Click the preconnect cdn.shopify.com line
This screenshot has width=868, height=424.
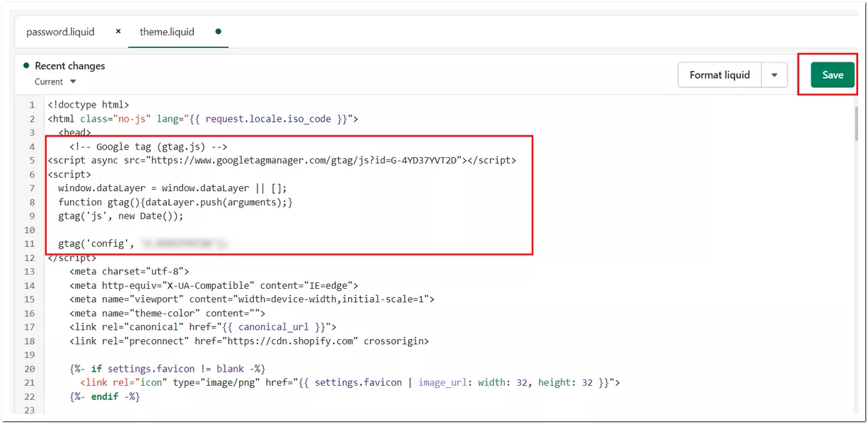pos(249,340)
